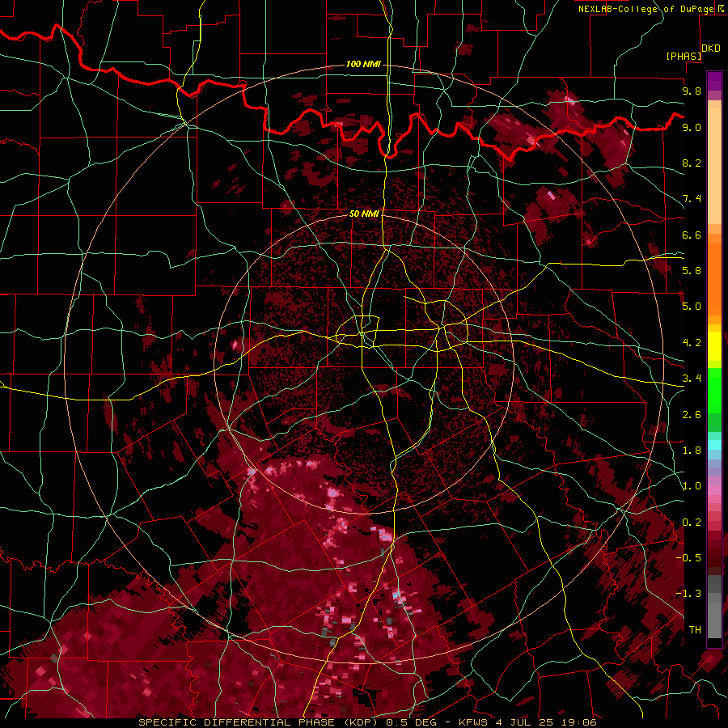Click the 50 NMI range ring label

364,214
